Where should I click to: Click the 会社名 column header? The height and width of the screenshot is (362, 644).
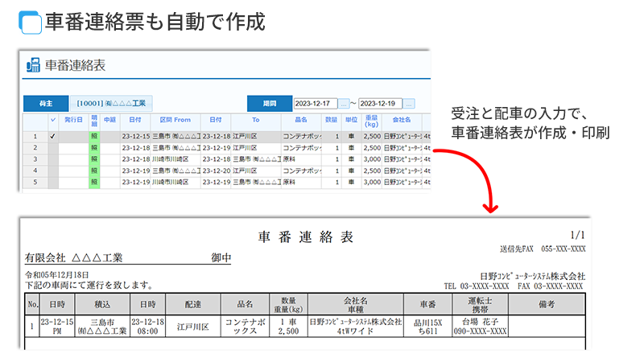pos(402,120)
